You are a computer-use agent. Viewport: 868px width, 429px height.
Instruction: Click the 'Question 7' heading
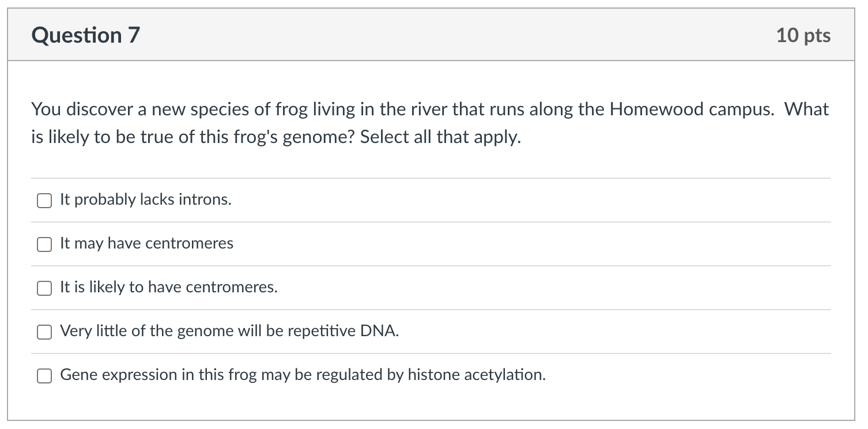pos(86,35)
